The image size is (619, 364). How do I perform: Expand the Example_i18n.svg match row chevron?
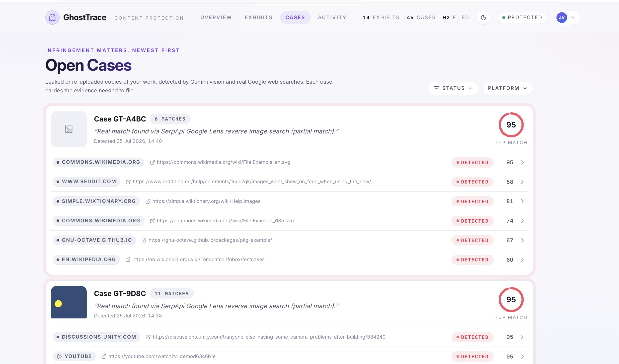[522, 221]
